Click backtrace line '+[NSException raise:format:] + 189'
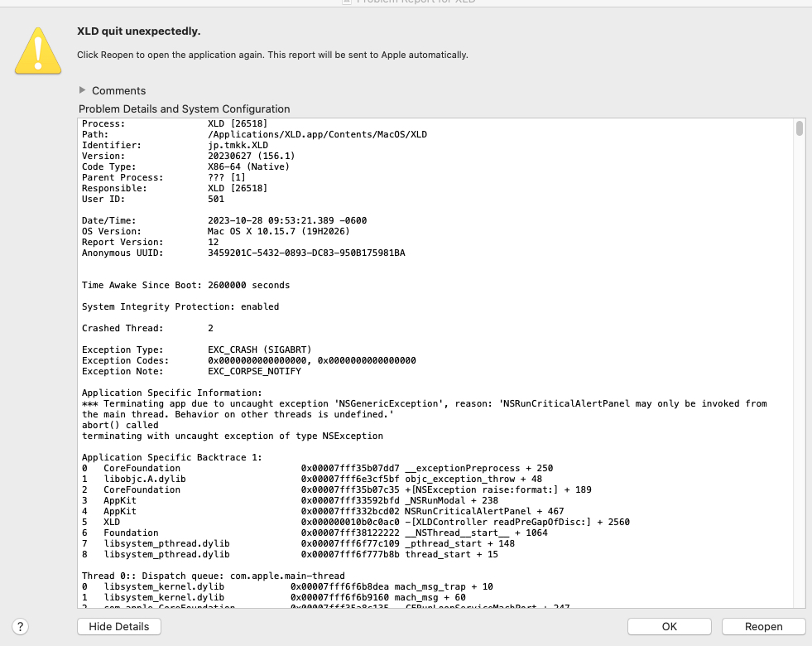 coord(337,490)
